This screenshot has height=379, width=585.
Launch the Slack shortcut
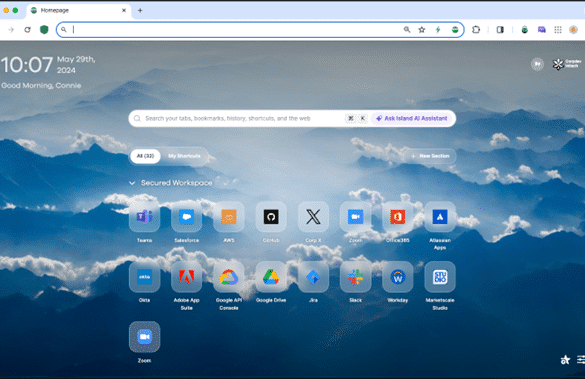(x=356, y=277)
